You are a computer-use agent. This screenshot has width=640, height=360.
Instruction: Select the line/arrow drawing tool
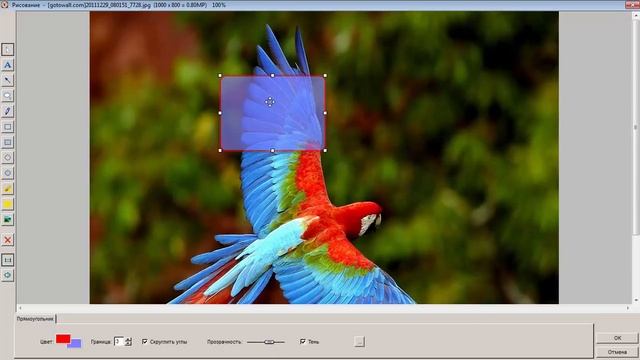[x=7, y=80]
